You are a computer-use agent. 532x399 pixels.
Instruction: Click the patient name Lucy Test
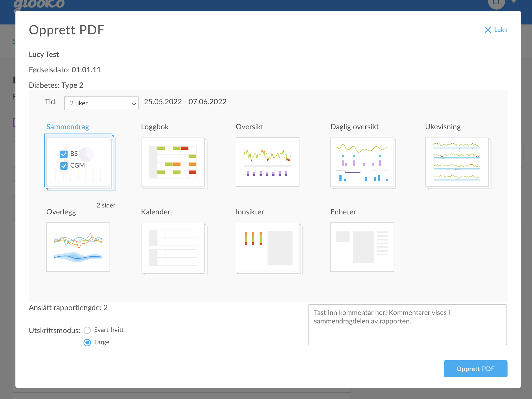click(x=44, y=54)
